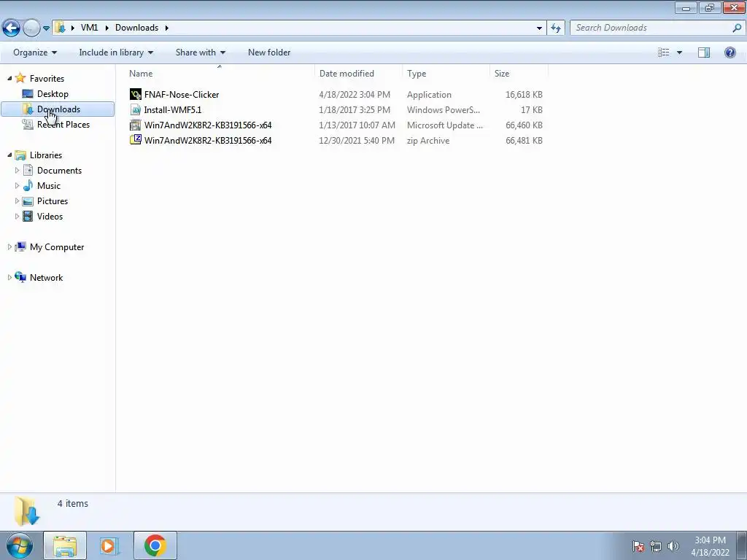This screenshot has width=747, height=560.
Task: Collapse the Favorites group
Action: coord(9,78)
